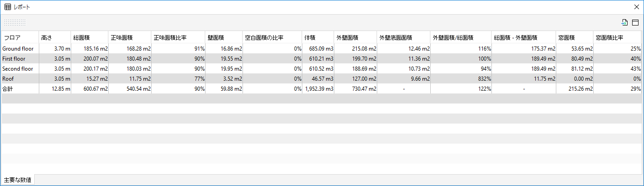Close the レポート window
Image resolution: width=644 pixels, height=186 pixels.
[x=636, y=7]
